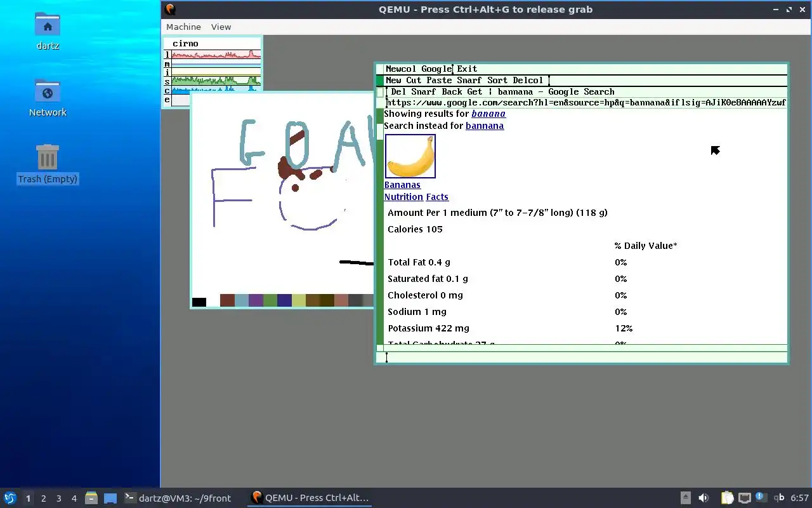This screenshot has height=508, width=812.
Task: Open the Machine menu
Action: tap(183, 27)
